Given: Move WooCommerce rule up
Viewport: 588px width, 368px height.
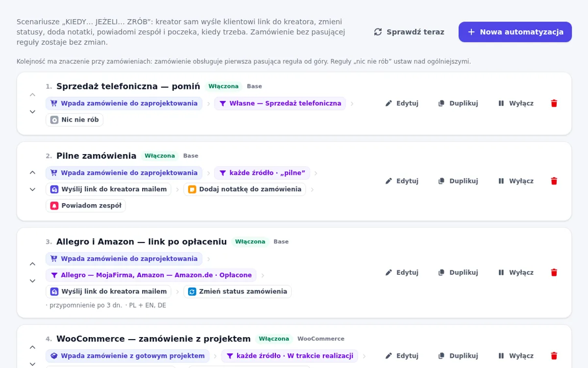Looking at the screenshot, I should pos(32,347).
